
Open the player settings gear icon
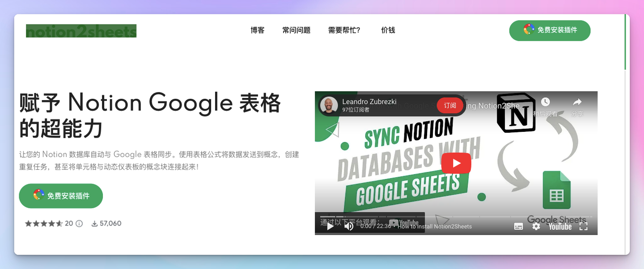(x=536, y=227)
